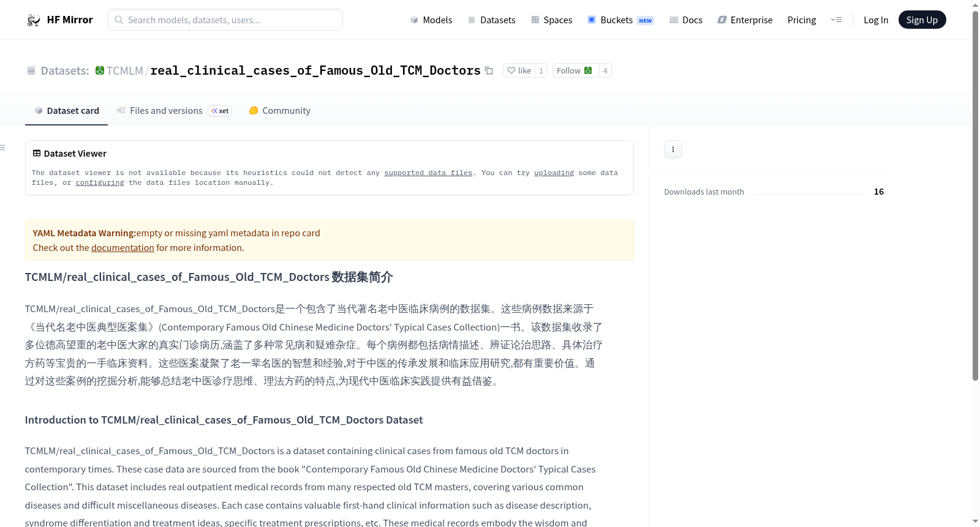This screenshot has height=527, width=980.
Task: Switch to the Community tab
Action: pos(280,111)
